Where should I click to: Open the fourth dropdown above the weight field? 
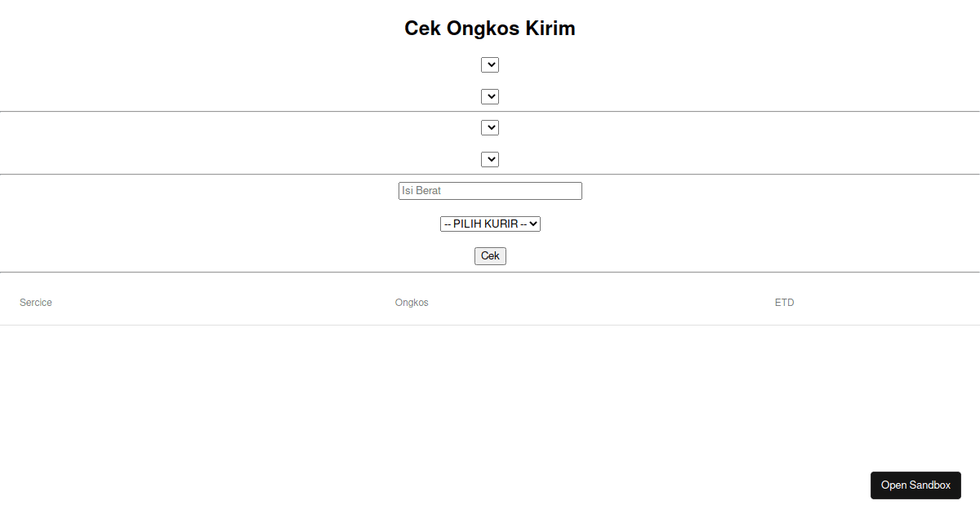(490, 159)
